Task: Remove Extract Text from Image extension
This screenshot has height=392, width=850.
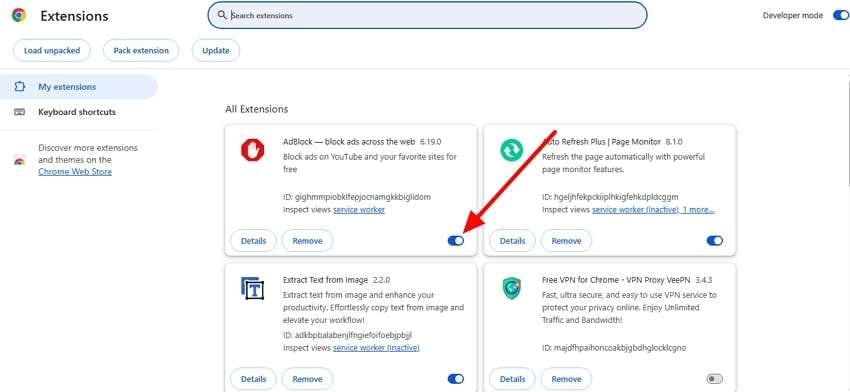Action: (x=307, y=379)
